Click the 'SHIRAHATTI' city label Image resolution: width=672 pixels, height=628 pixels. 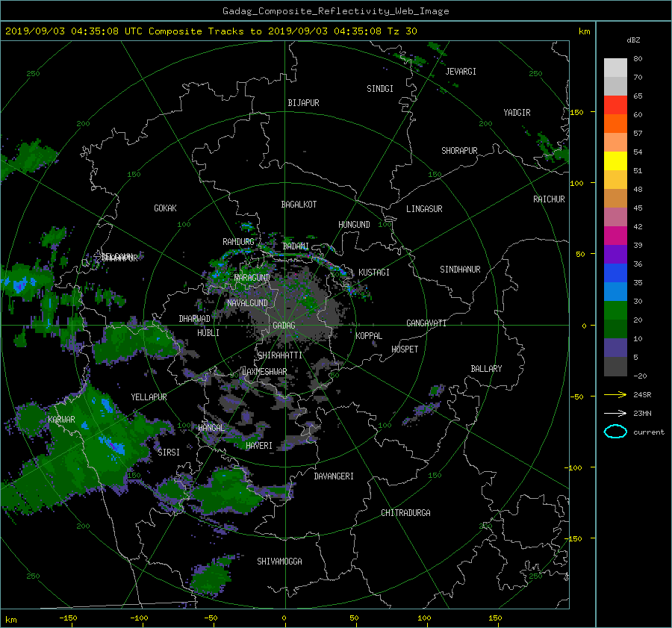point(280,355)
